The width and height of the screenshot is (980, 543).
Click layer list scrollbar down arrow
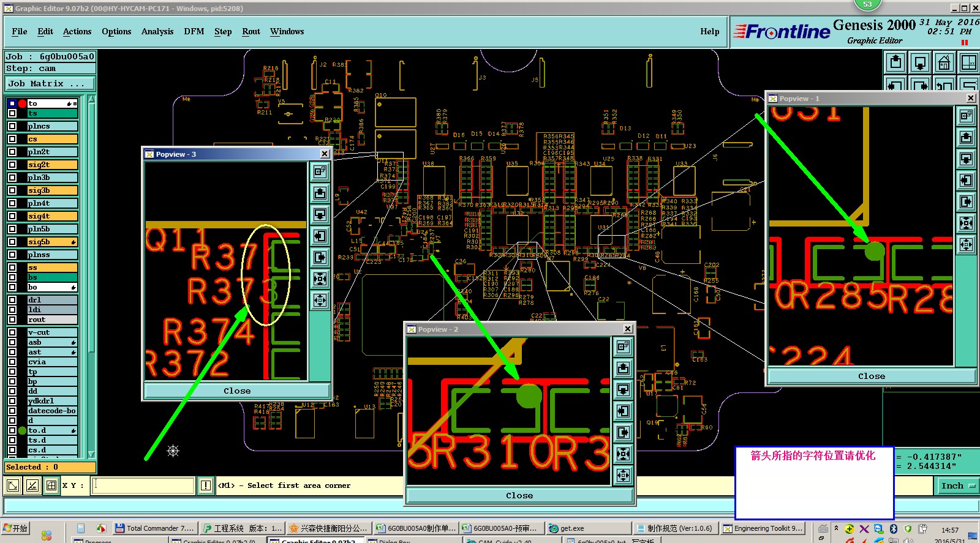click(91, 454)
